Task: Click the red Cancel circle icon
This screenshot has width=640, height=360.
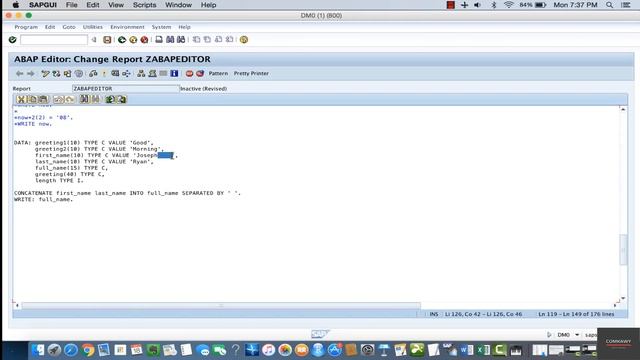Action: (x=144, y=40)
